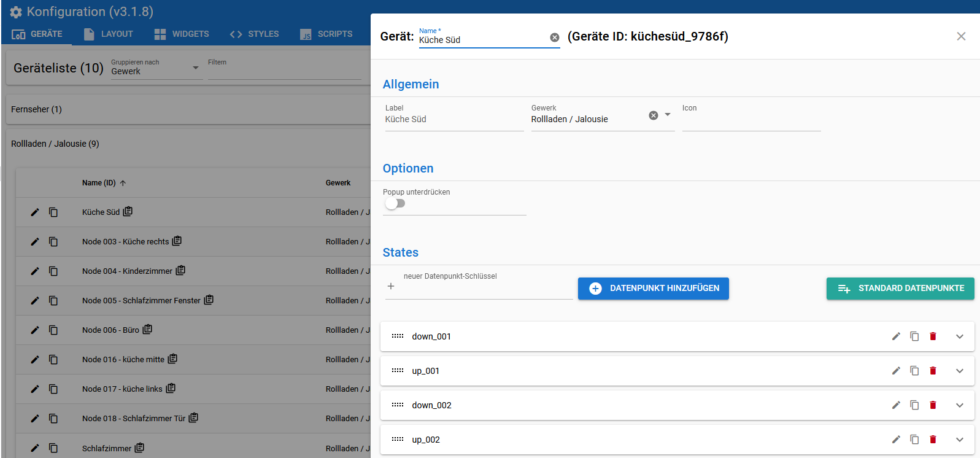Delete the down_001 state
The height and width of the screenshot is (458, 980).
coord(933,336)
